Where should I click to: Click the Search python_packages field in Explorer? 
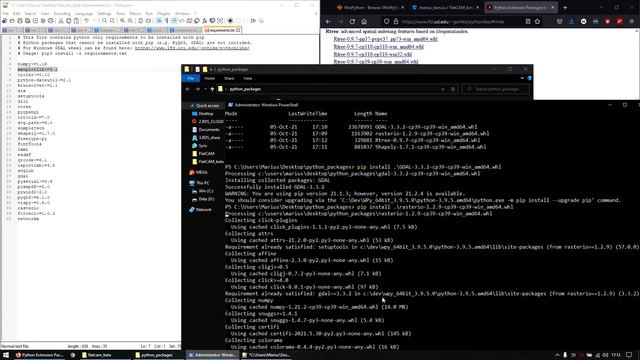click(496, 89)
